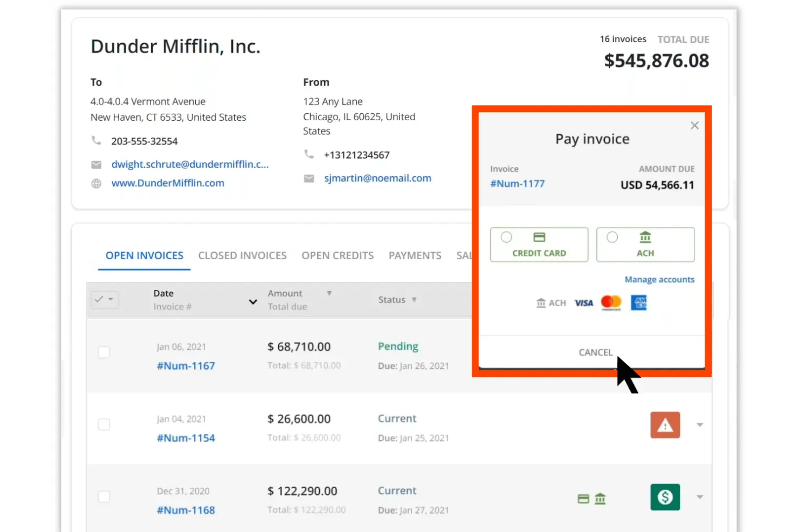Toggle the Date column sort chevron

(x=252, y=302)
